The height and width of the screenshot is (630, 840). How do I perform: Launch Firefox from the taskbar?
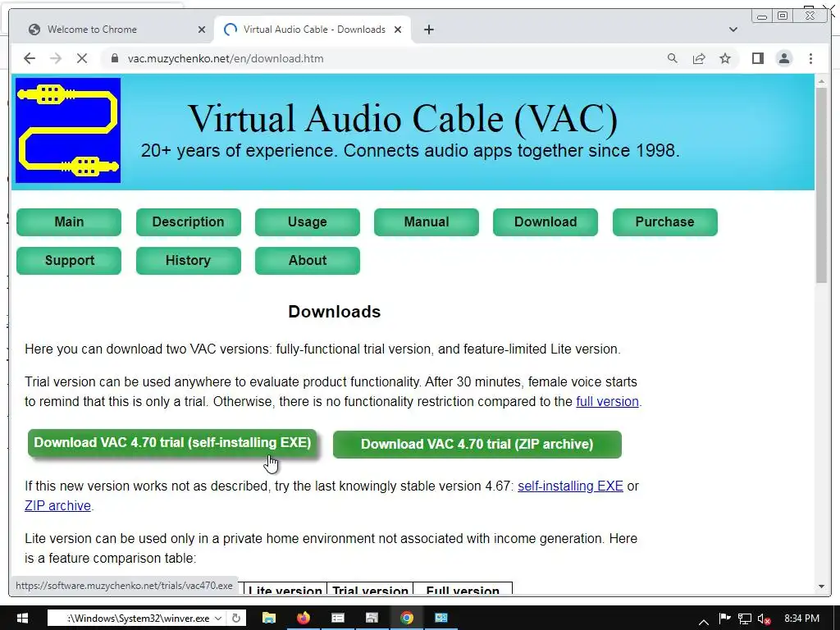point(304,619)
